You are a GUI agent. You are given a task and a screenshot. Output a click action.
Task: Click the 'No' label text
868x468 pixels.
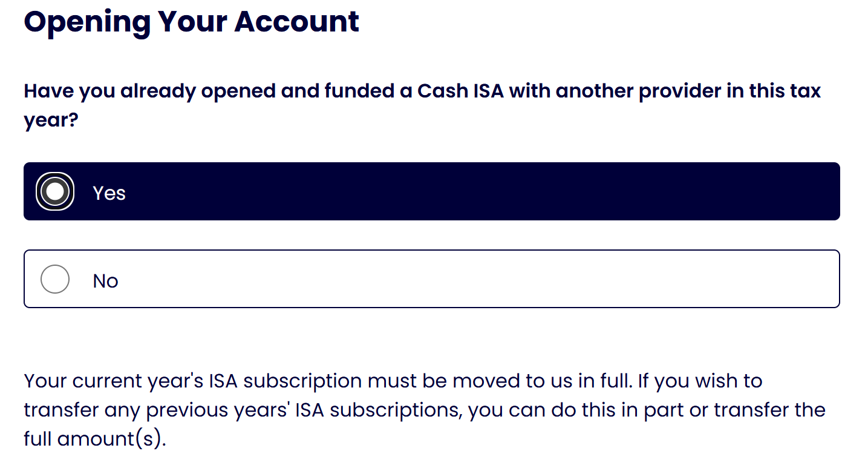pyautogui.click(x=106, y=281)
